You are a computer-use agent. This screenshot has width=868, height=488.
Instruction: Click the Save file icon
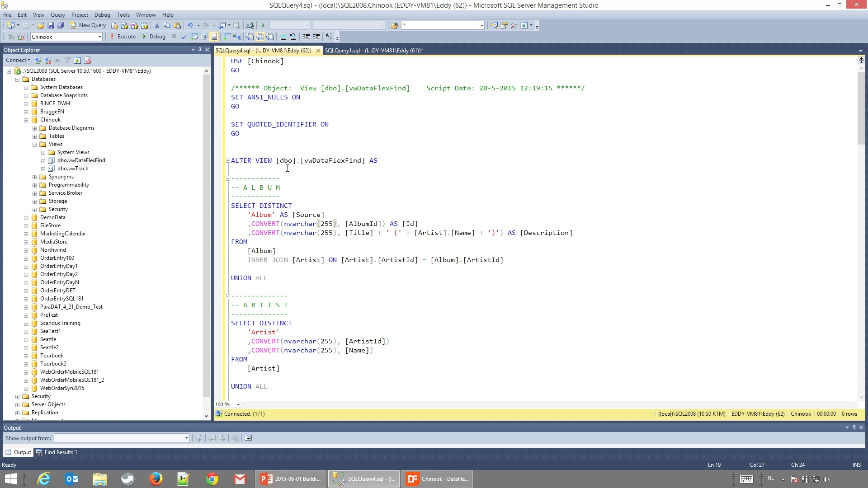51,25
